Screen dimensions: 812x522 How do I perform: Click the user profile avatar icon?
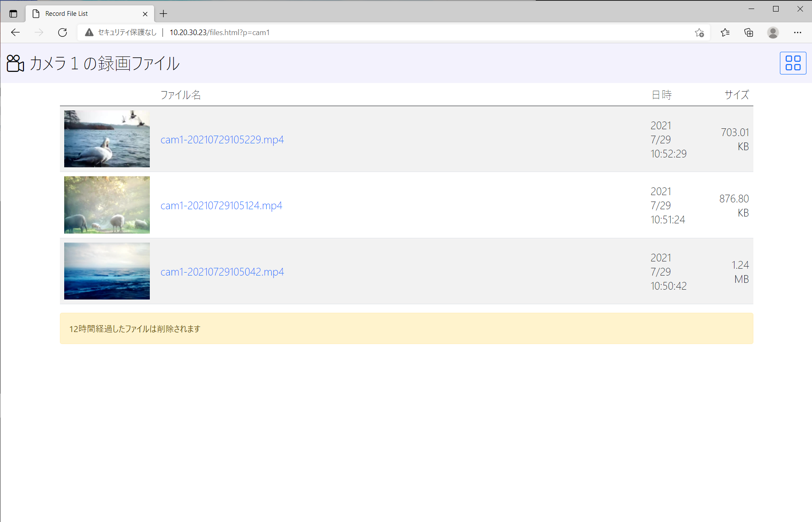point(773,33)
